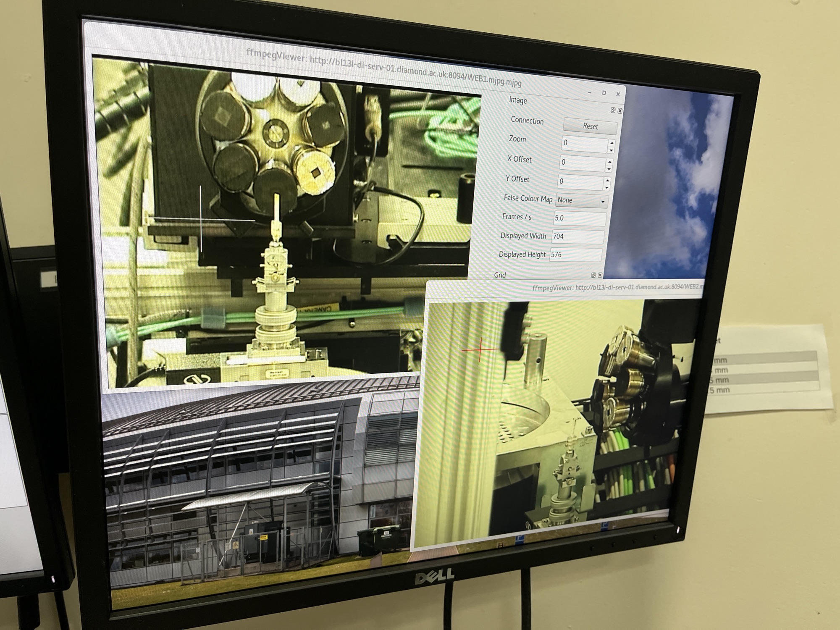Increment Y Offset using up arrow
The width and height of the screenshot is (840, 630).
click(607, 180)
